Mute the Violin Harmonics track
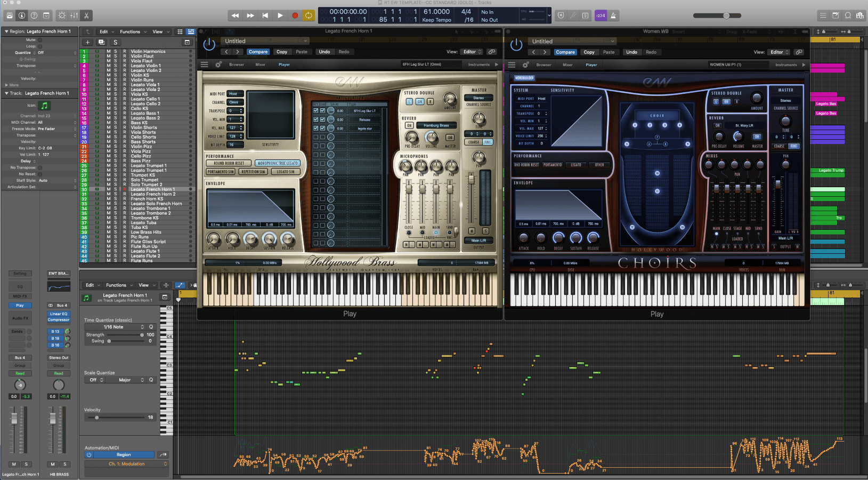The height and width of the screenshot is (480, 868). click(x=108, y=52)
